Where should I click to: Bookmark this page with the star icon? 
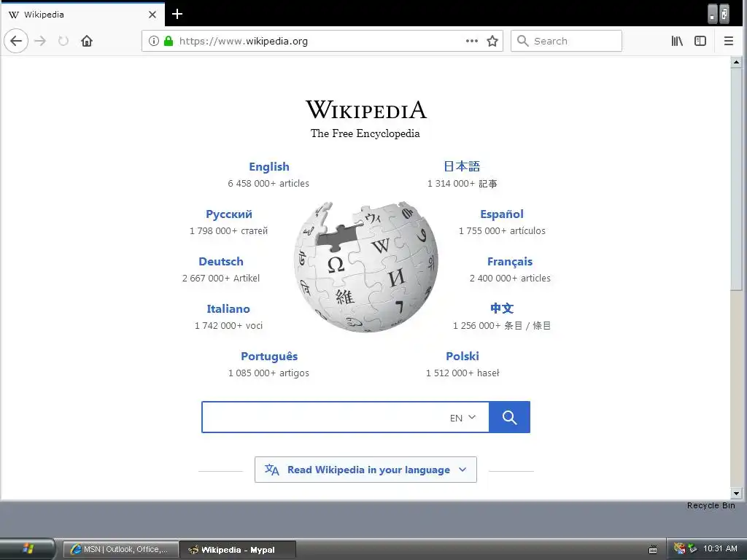[x=492, y=41]
